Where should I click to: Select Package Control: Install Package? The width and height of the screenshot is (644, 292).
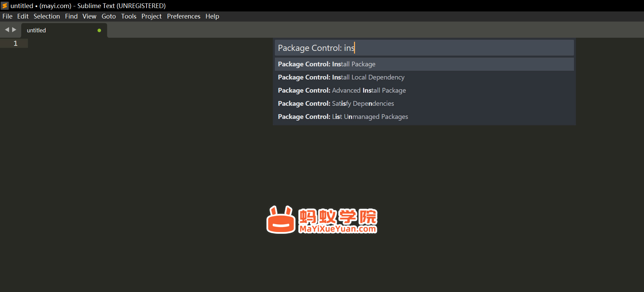[424, 64]
